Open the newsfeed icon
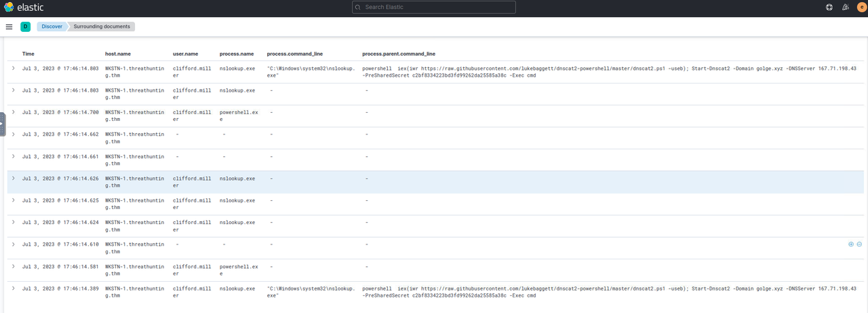 point(845,7)
